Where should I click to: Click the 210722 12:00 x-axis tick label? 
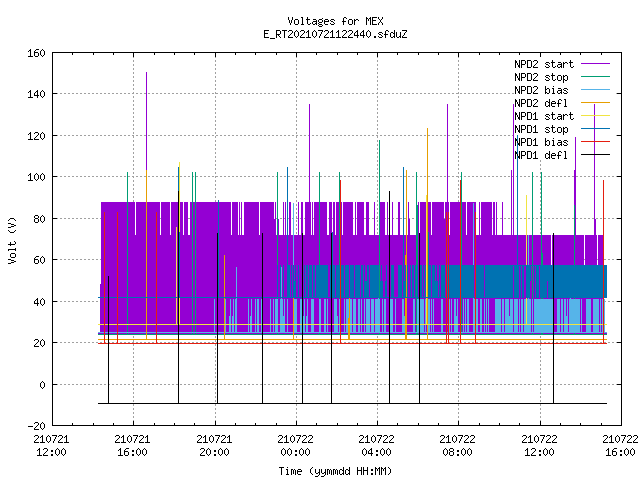tap(539, 446)
